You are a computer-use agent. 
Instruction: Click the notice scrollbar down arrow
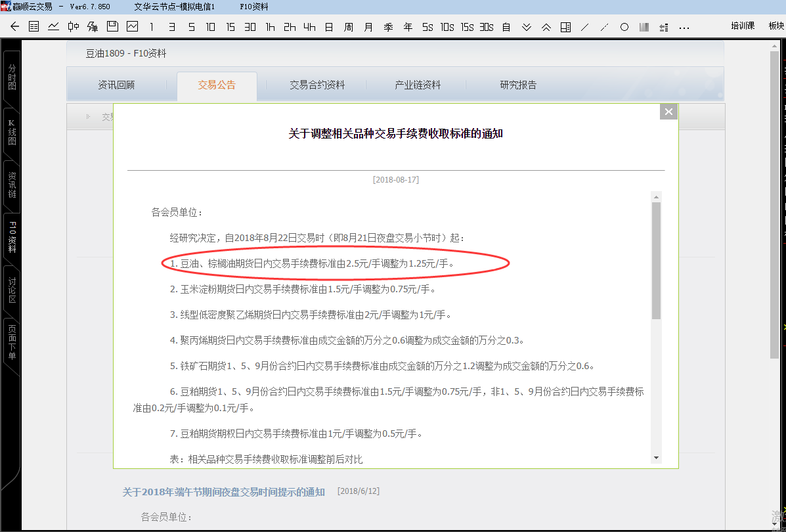click(x=656, y=457)
